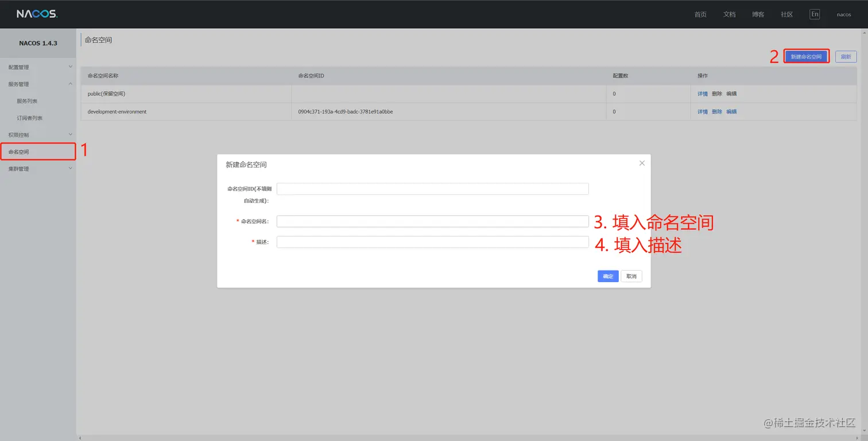Image resolution: width=868 pixels, height=441 pixels.
Task: Focus the 描述 input field
Action: coord(433,242)
